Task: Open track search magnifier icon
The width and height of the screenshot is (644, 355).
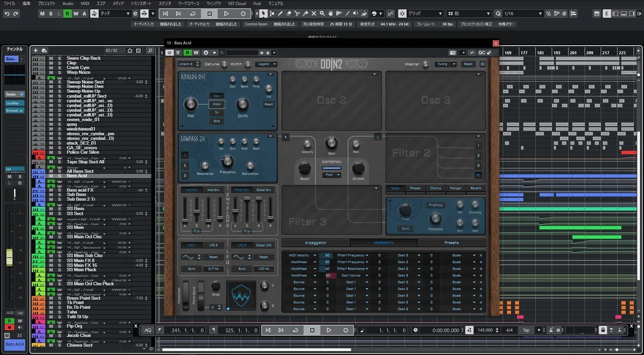Action: tap(150, 50)
